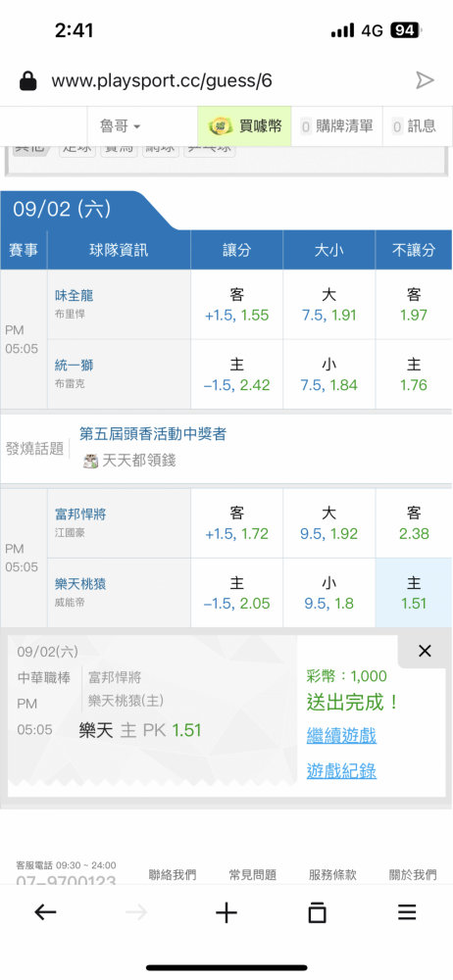Open the browser tabs overview icon
This screenshot has width=453, height=980.
318,913
